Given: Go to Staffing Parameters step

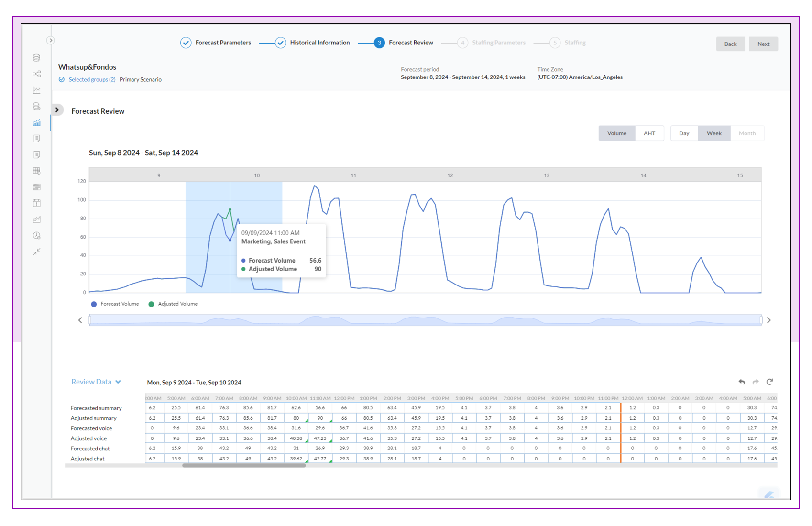Looking at the screenshot, I should (499, 43).
